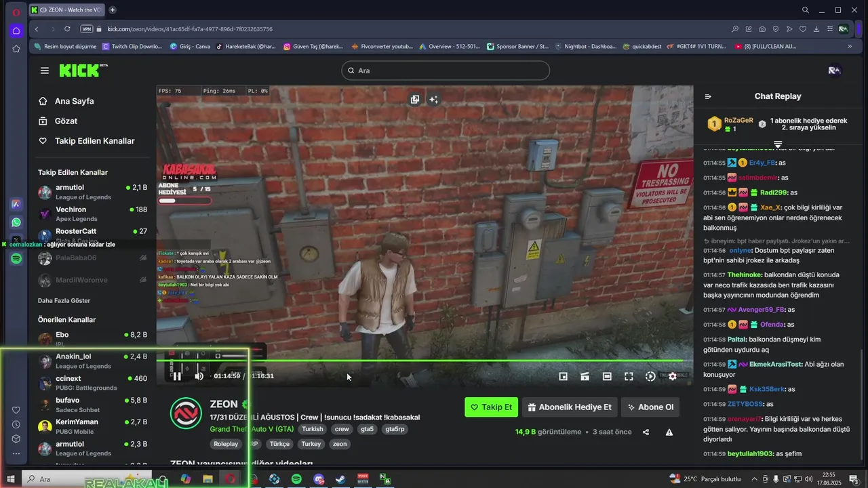Screen dimensions: 868x488
Task: Open playback speed control icon
Action: click(x=650, y=376)
